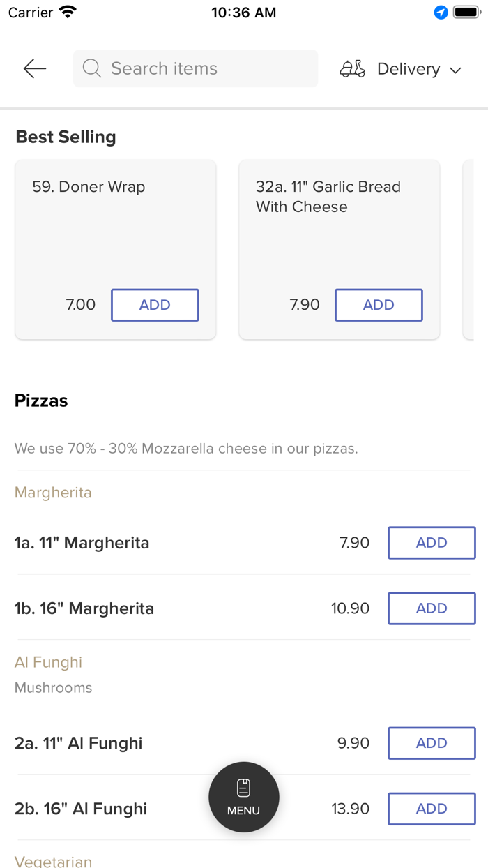Tap the back arrow icon
The image size is (488, 868).
[x=34, y=68]
